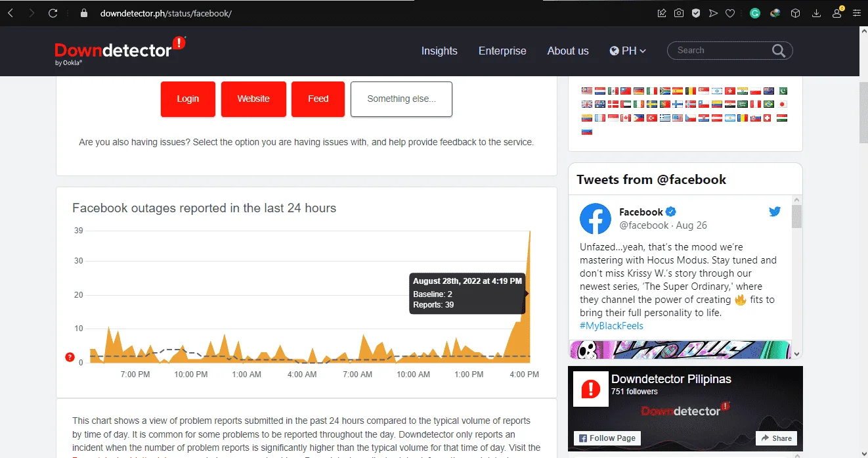868x458 pixels.
Task: Click the red question mark chart help icon
Action: [70, 357]
